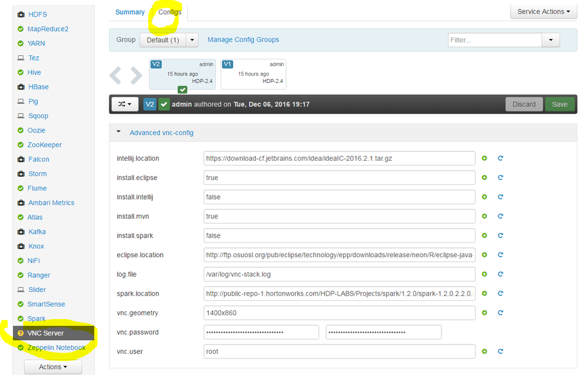588x375 pixels.
Task: Click green plus icon beside intellij.location
Action: pos(484,158)
